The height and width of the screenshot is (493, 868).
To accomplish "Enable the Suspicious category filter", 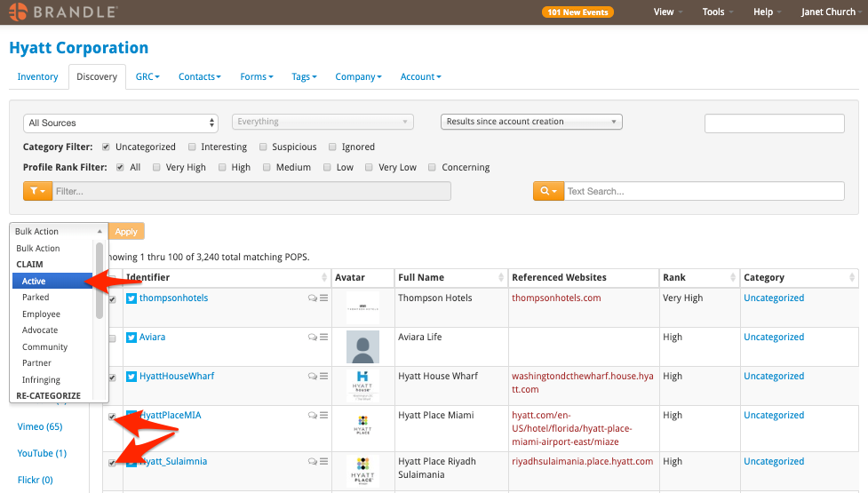I will pyautogui.click(x=264, y=147).
